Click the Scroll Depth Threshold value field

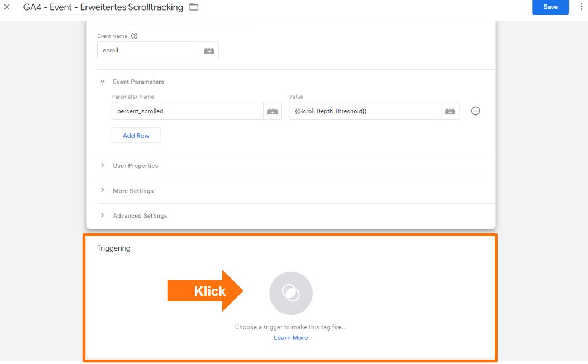click(365, 111)
